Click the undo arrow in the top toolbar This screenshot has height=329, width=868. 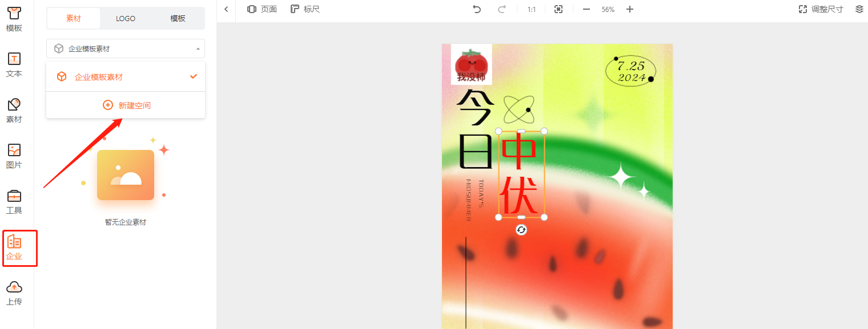(476, 9)
